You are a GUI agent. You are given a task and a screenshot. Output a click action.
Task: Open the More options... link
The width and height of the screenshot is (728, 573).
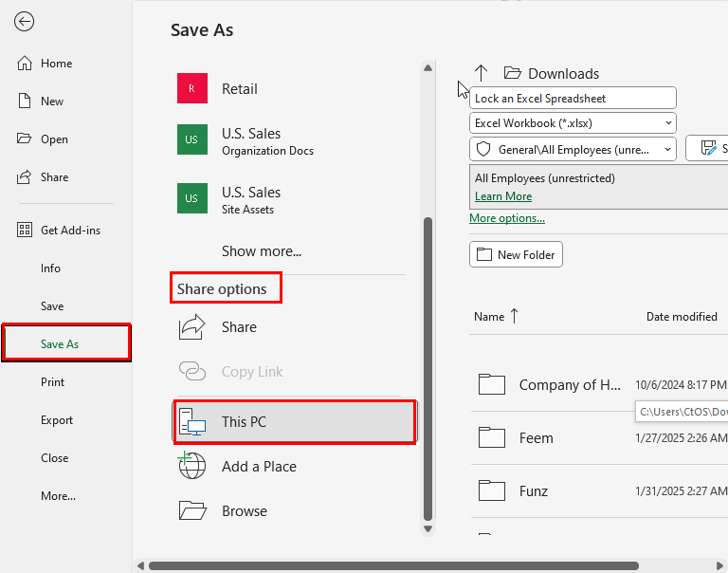(507, 218)
